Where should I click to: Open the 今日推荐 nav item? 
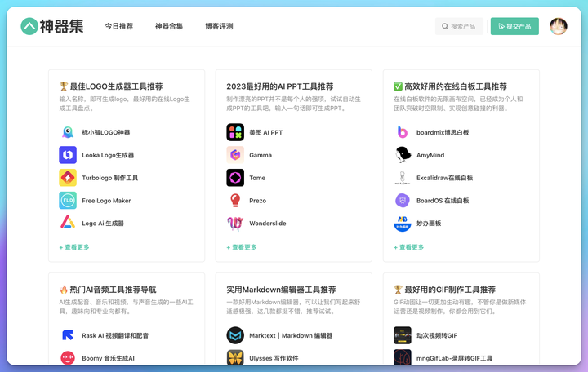[x=119, y=26]
